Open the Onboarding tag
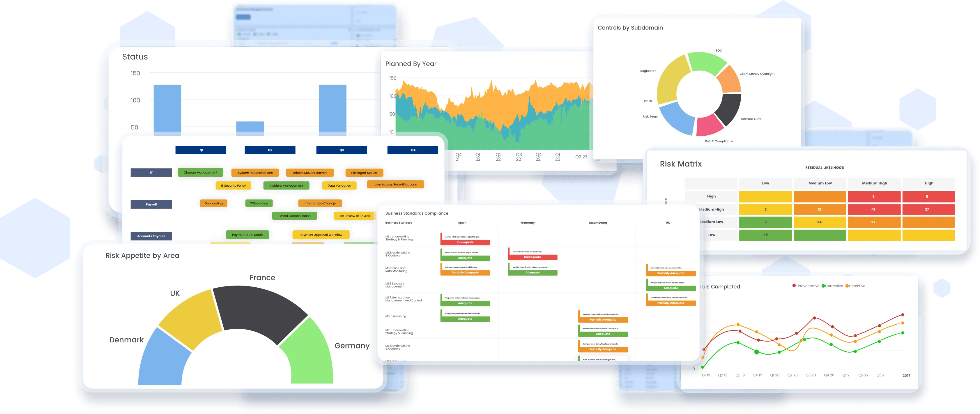The height and width of the screenshot is (414, 980). point(213,203)
